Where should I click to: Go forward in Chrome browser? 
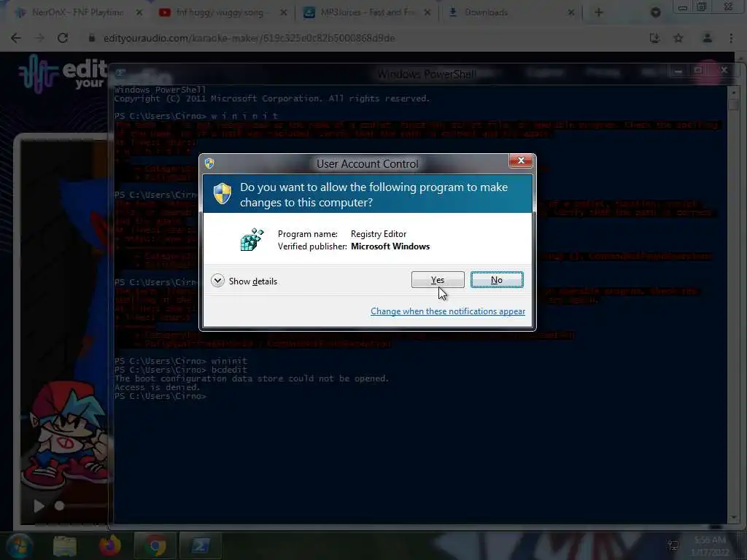point(39,38)
